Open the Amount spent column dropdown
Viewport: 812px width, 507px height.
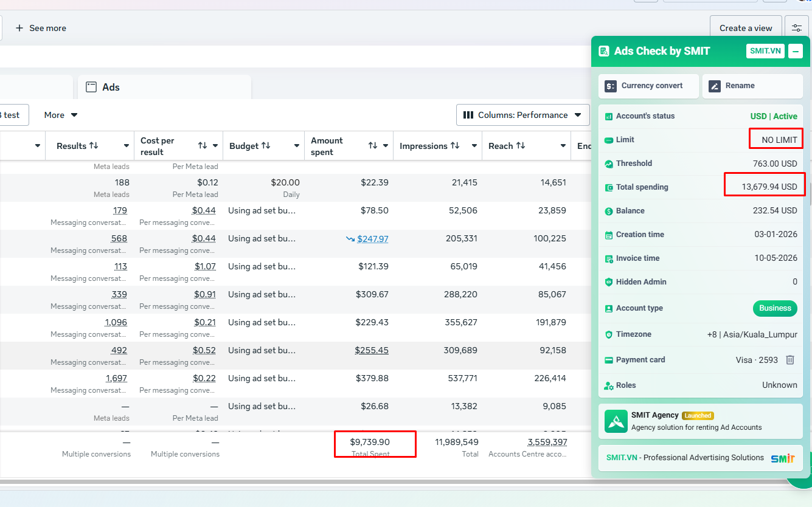pos(386,146)
